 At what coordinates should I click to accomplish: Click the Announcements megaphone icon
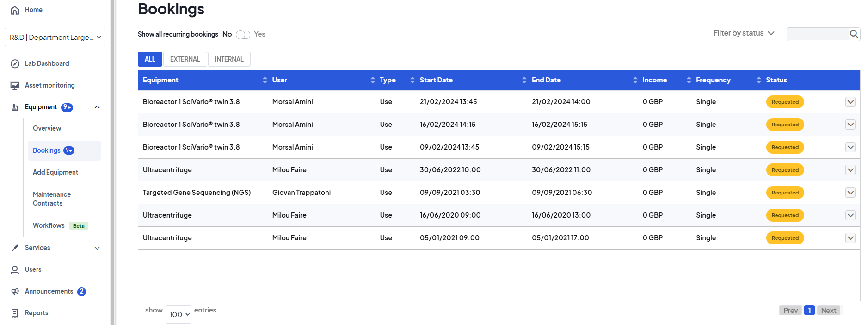click(x=15, y=291)
